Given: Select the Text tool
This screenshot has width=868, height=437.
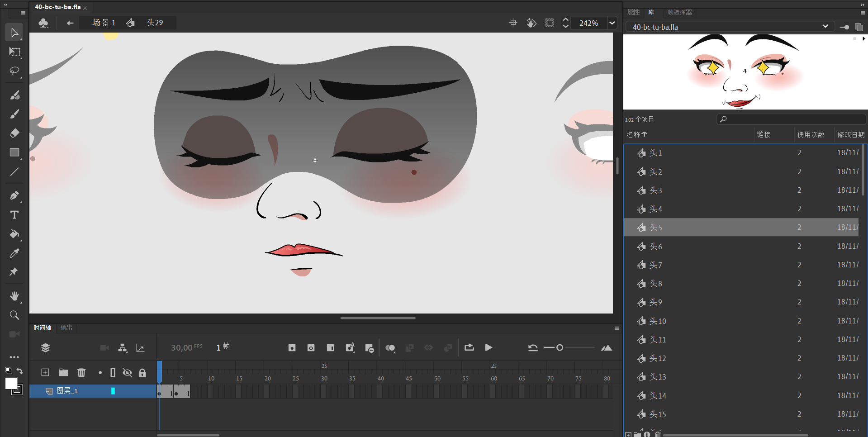Looking at the screenshot, I should coord(14,215).
